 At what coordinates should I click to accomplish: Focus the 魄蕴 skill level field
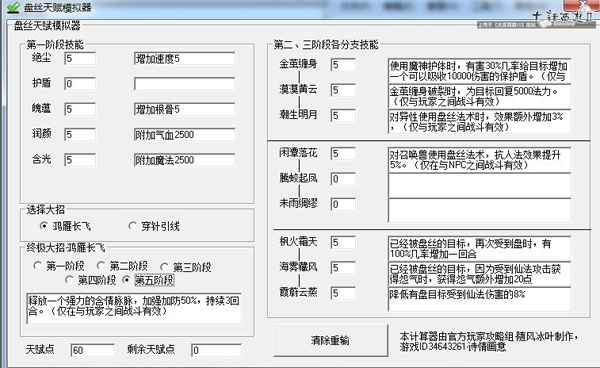point(80,109)
